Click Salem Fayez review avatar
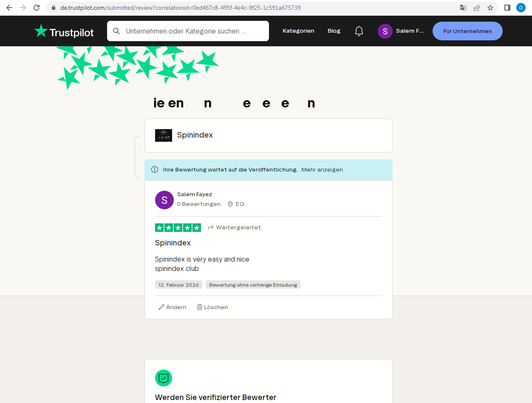 coord(164,200)
